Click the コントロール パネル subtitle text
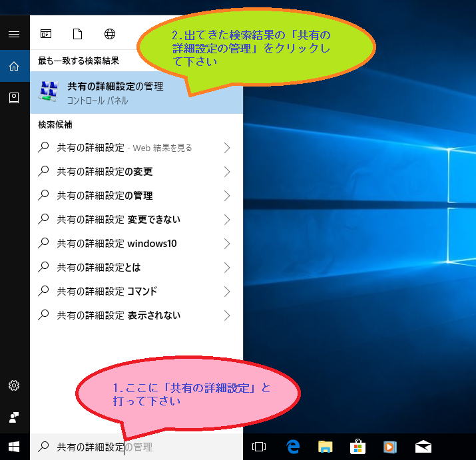This screenshot has width=476, height=460. (x=97, y=101)
